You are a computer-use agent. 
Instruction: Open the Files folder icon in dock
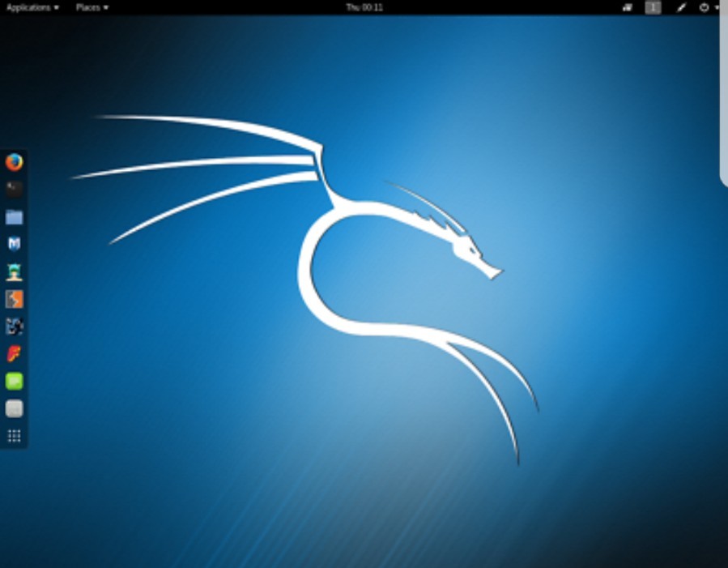pos(14,217)
